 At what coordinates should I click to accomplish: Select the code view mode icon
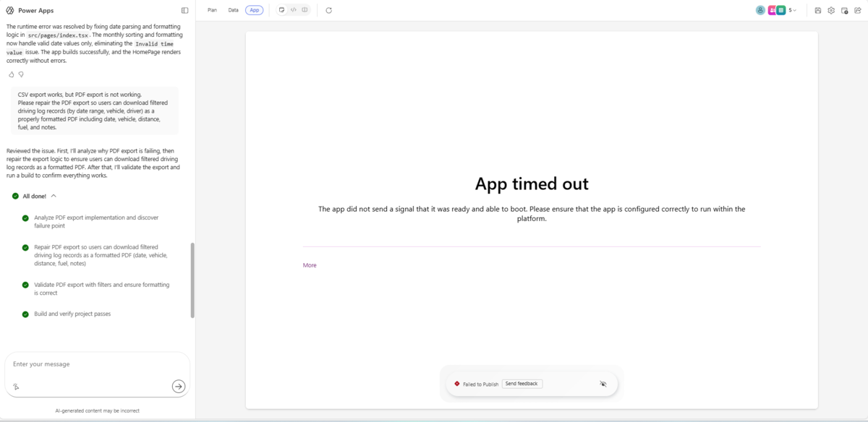point(294,10)
